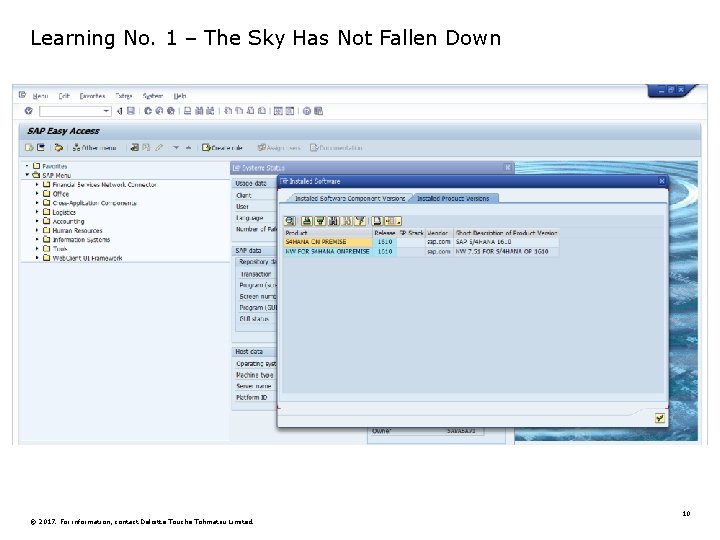Expand the Logistics folder
Screen dimensions: 720x540
[x=37, y=212]
